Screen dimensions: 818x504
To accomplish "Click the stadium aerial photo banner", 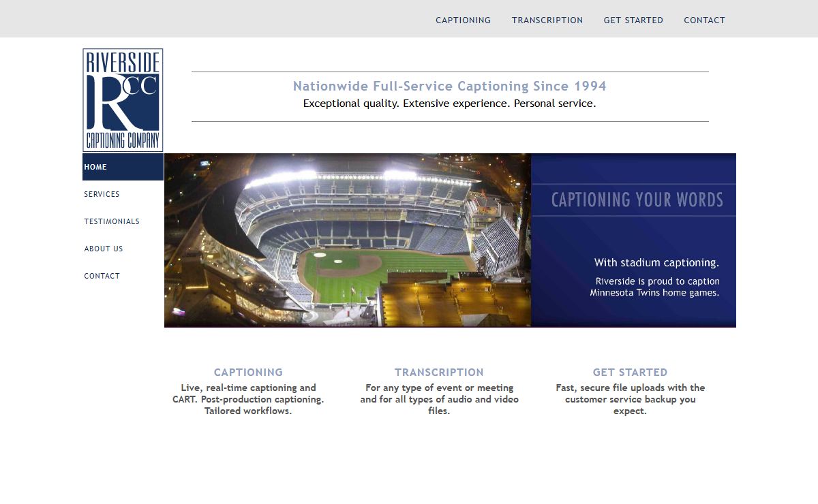I will tap(348, 240).
